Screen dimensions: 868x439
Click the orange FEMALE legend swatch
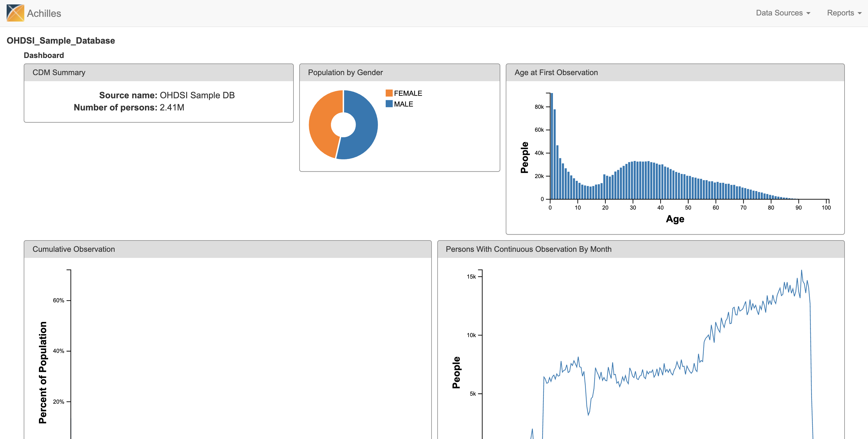point(389,93)
